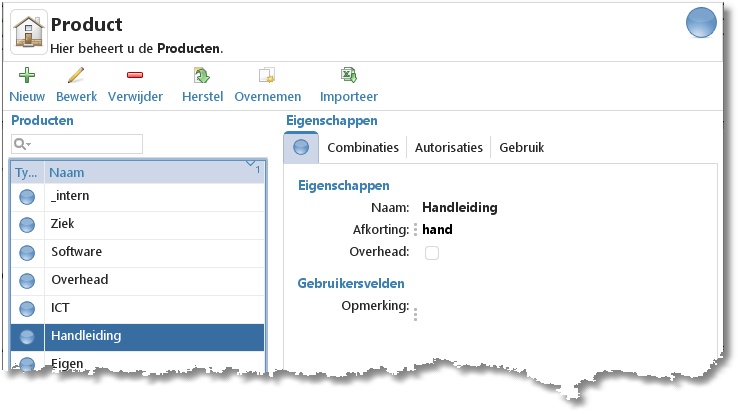Switch to the Autorisaties tab
This screenshot has width=738, height=414.
[x=449, y=148]
